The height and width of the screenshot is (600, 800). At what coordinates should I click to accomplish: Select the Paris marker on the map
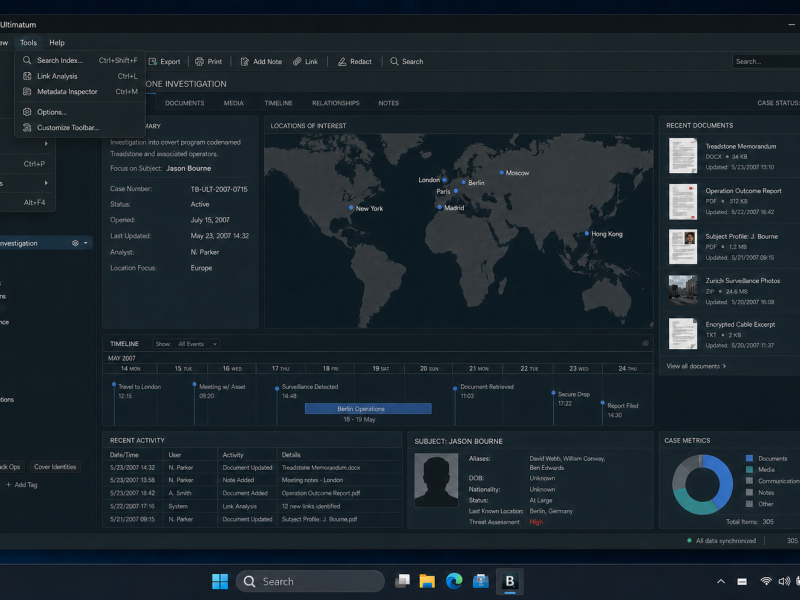(456, 191)
